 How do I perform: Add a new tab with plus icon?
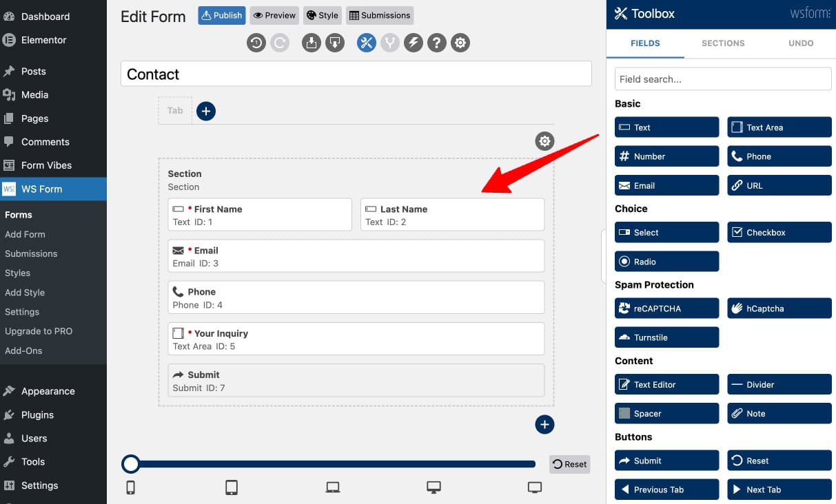click(x=206, y=111)
